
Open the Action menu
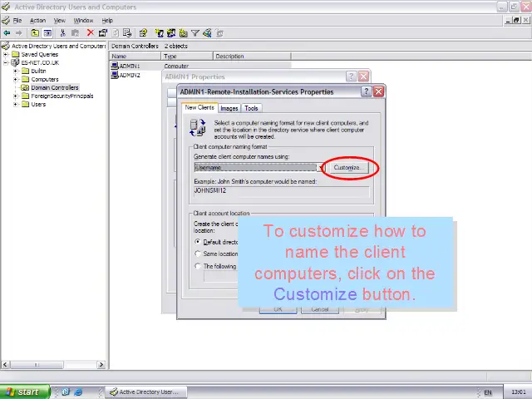[37, 20]
